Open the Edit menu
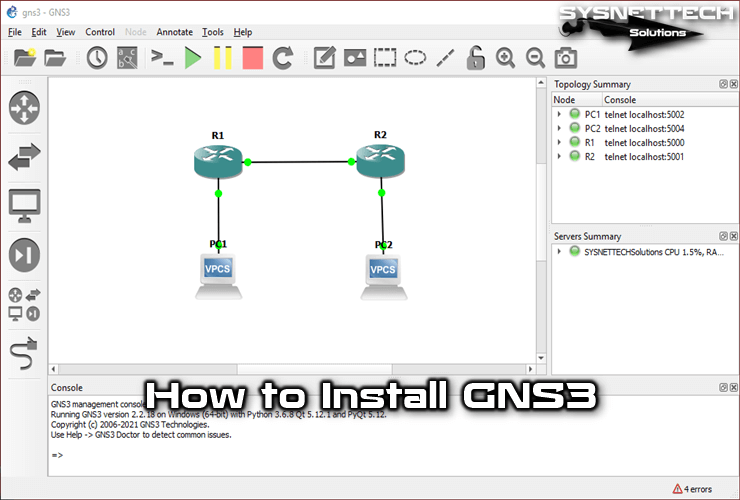The width and height of the screenshot is (740, 500). coord(39,32)
